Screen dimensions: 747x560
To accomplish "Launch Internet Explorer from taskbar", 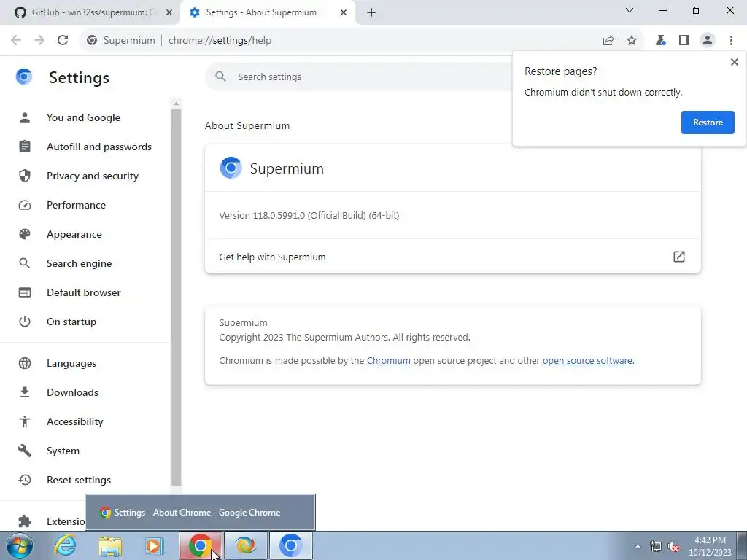I will tap(65, 545).
